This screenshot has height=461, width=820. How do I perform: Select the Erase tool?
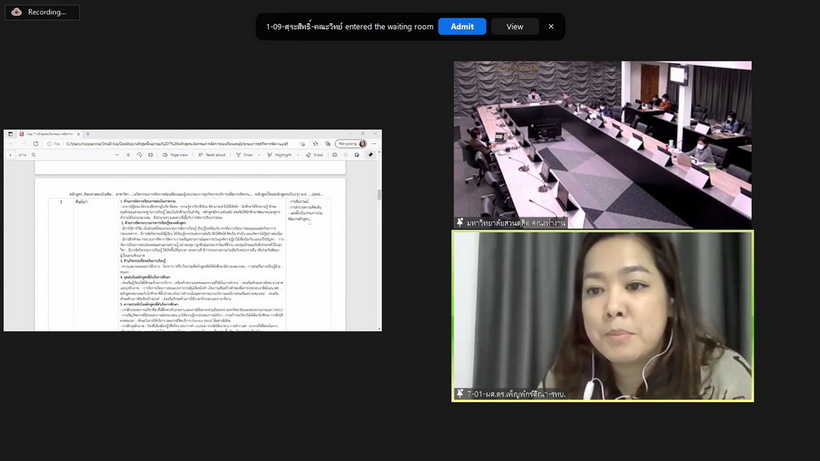[315, 155]
